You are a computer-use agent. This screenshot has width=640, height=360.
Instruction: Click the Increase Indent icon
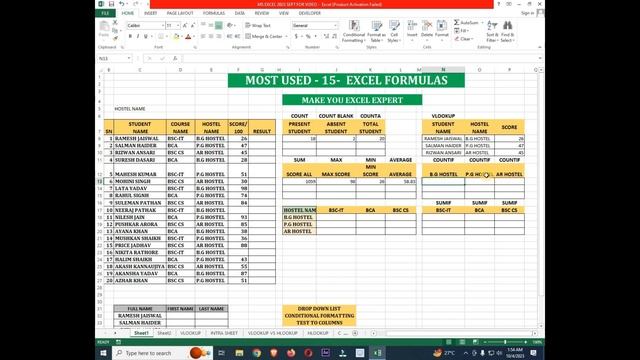237,36
